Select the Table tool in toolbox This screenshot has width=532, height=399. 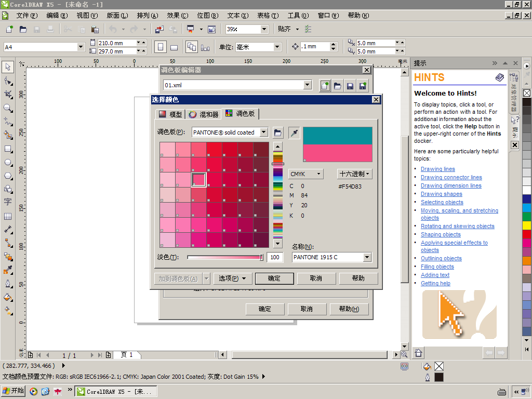coord(8,216)
